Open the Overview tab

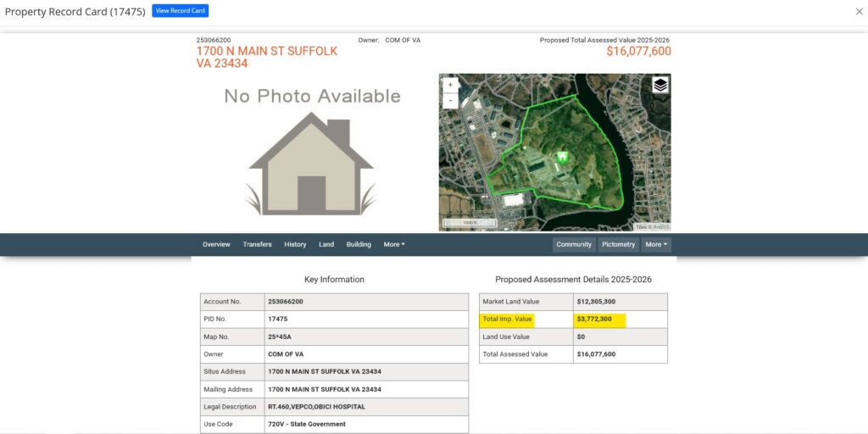216,244
